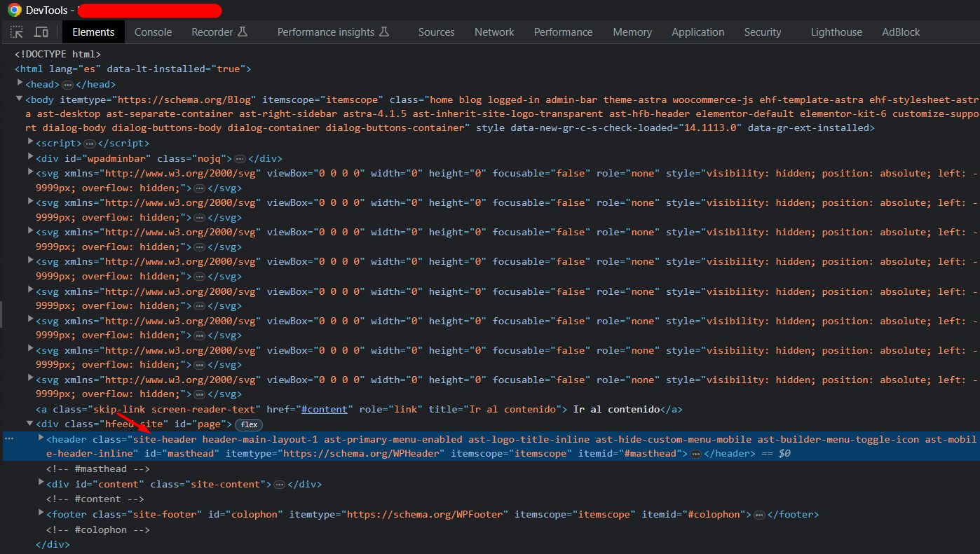Open the Recorder tab

coord(212,32)
